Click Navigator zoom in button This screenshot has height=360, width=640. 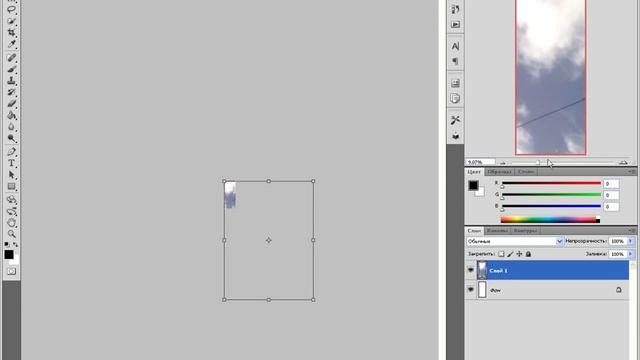pyautogui.click(x=623, y=163)
